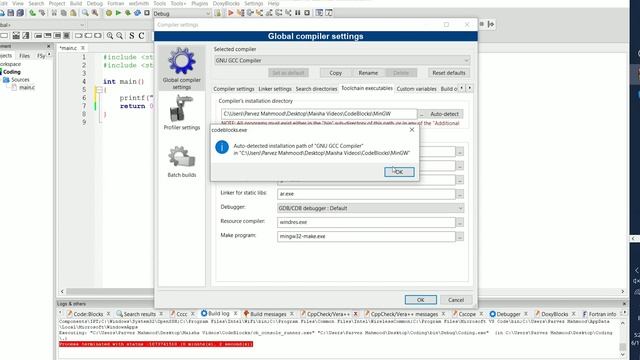Click the Copy compiler button
This screenshot has height=360, width=640.
point(336,73)
